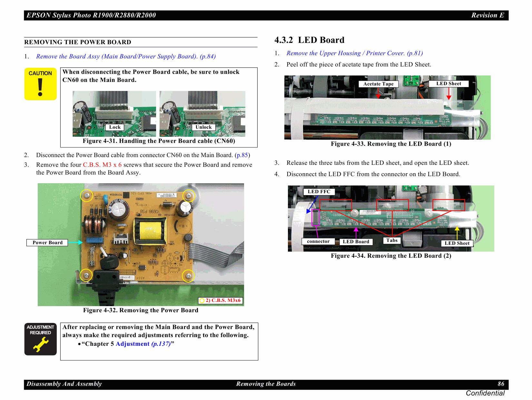Click the top-left yellow screw circle on Power Board
532x400 pixels.
click(86, 195)
